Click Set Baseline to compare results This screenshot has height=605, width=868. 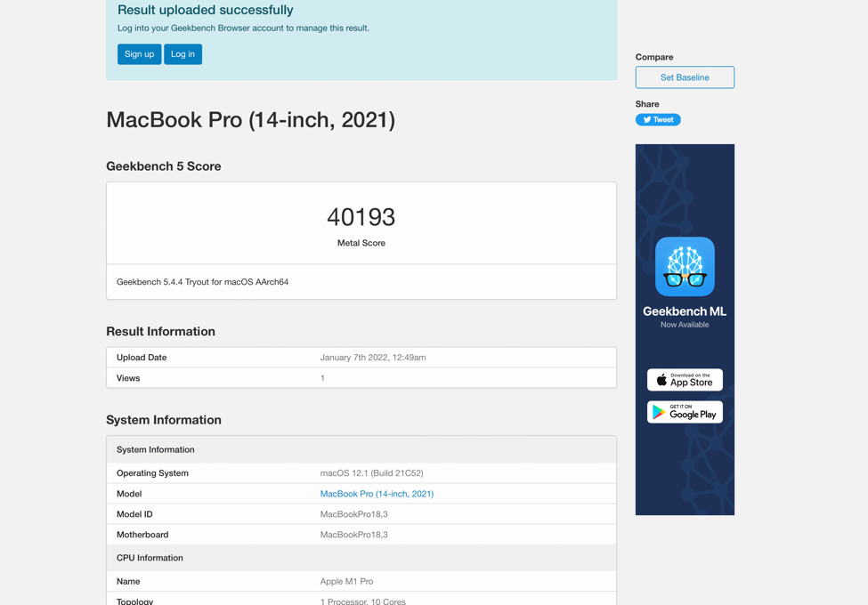685,77
